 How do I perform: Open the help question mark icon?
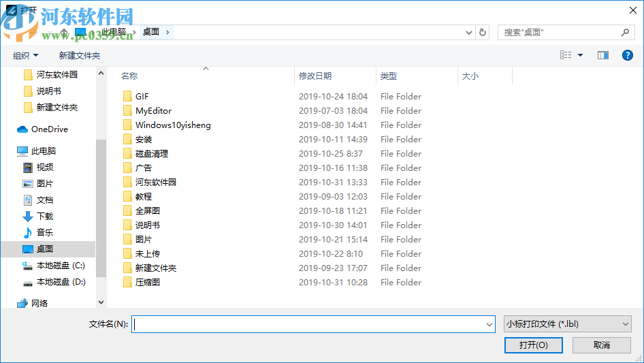tap(627, 55)
